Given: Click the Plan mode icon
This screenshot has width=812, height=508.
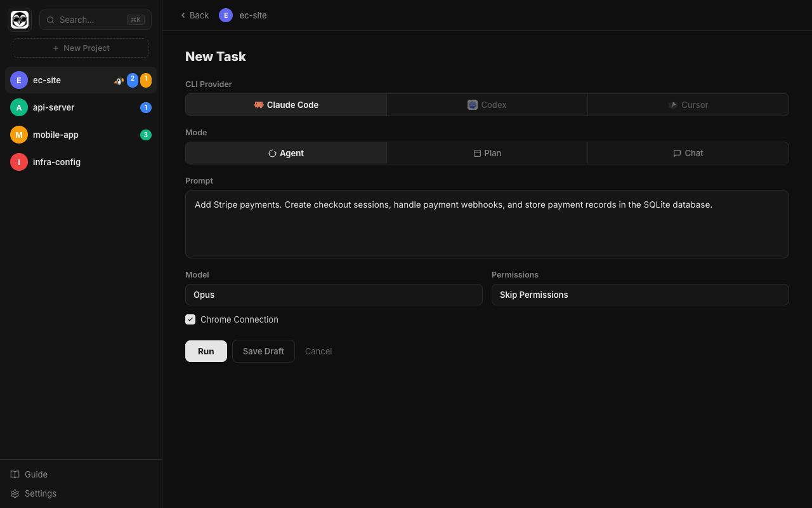Looking at the screenshot, I should coord(476,153).
